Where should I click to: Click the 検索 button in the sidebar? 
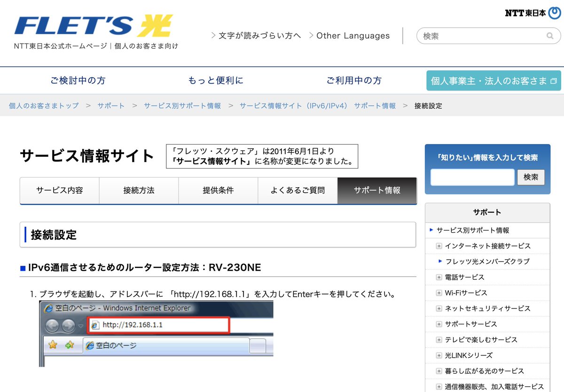coord(531,177)
